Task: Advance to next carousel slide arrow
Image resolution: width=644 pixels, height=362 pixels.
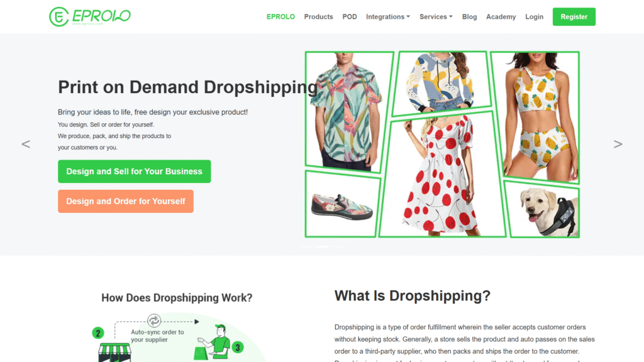Action: 618,144
